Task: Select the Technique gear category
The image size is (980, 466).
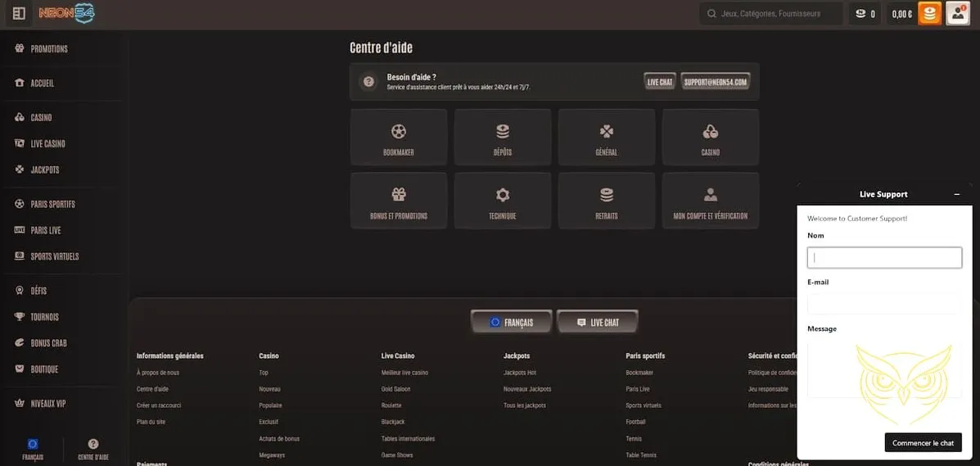Action: coord(503,201)
